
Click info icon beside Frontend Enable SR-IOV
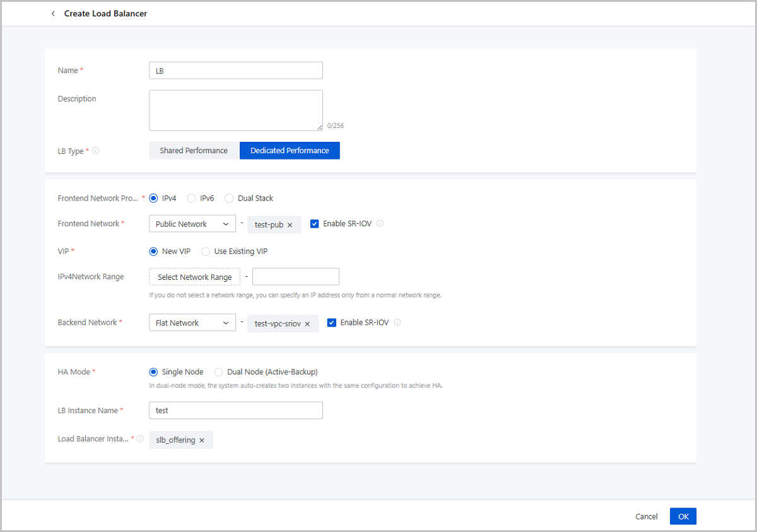pyautogui.click(x=380, y=224)
